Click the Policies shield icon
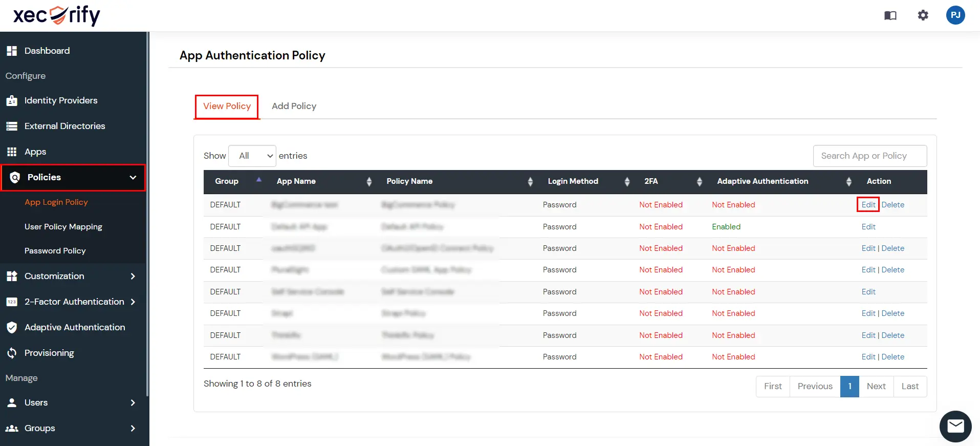 [15, 177]
